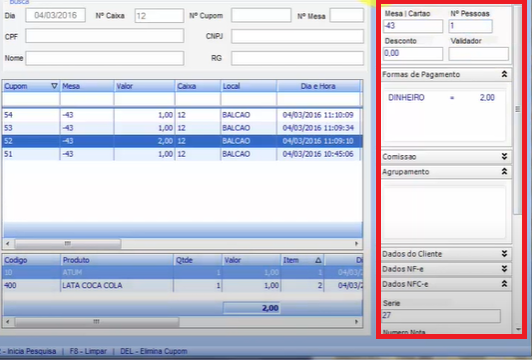Select coupon row 53

click(x=182, y=128)
